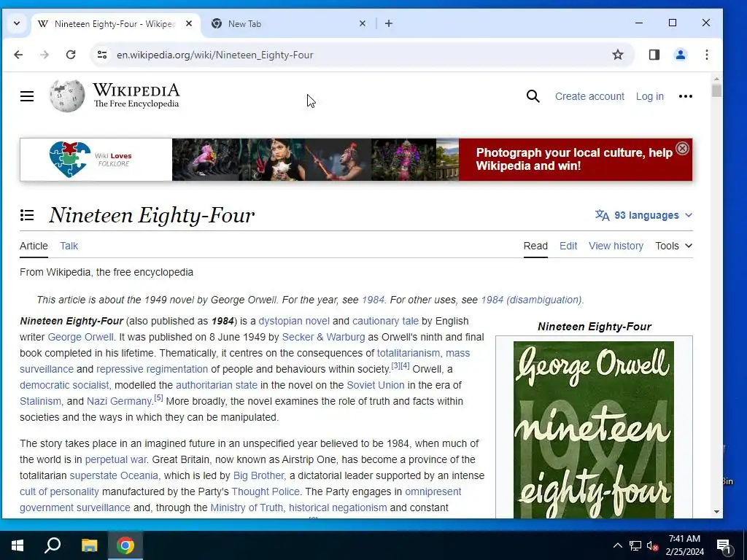
Task: Follow the Big Brother link
Action: pyautogui.click(x=258, y=475)
